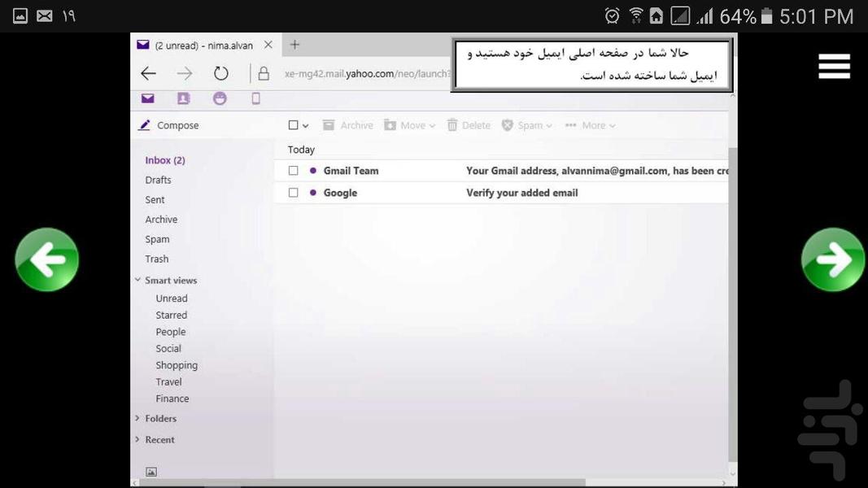
Task: Open the Messenger smiley icon
Action: 220,98
